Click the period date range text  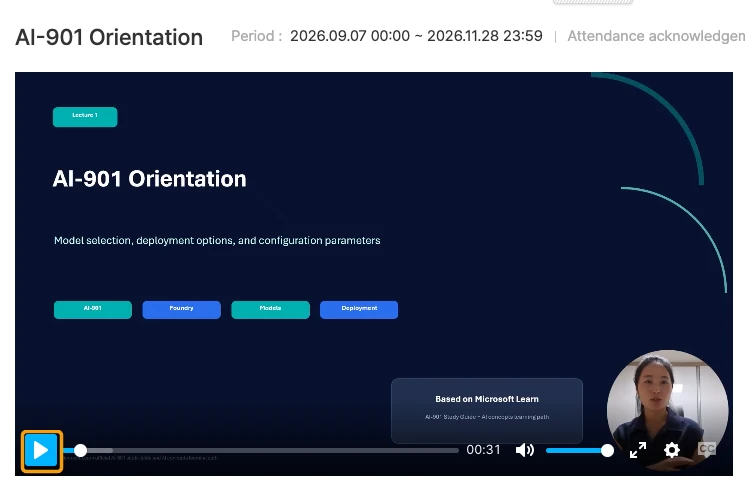pyautogui.click(x=416, y=36)
